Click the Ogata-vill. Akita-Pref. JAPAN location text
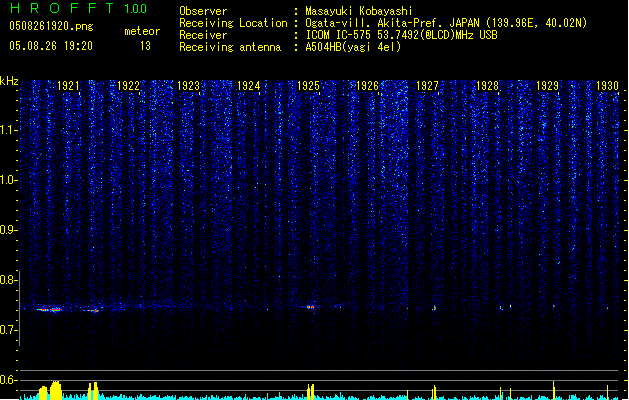 coord(446,23)
